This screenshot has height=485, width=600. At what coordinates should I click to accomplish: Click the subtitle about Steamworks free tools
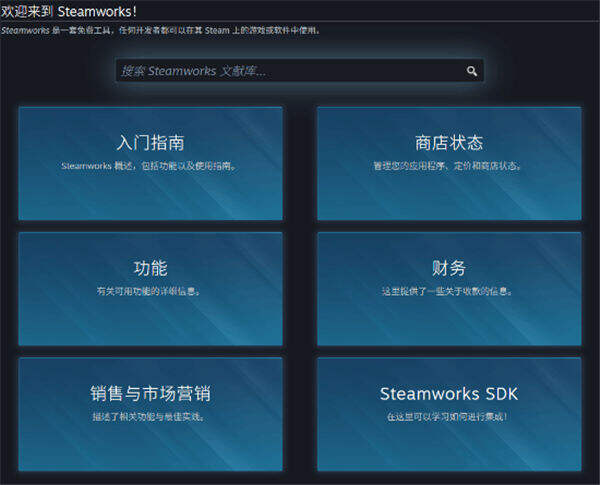coord(160,30)
